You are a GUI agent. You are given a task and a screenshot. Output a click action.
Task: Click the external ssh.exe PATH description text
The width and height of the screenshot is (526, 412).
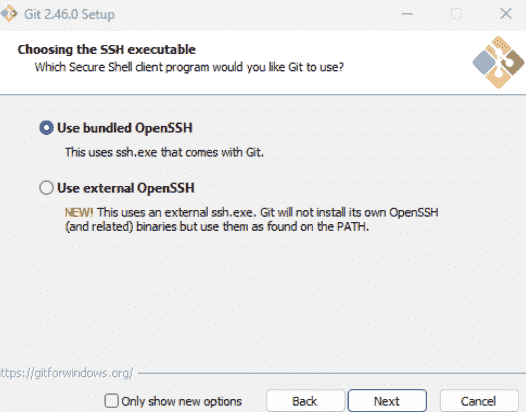252,219
